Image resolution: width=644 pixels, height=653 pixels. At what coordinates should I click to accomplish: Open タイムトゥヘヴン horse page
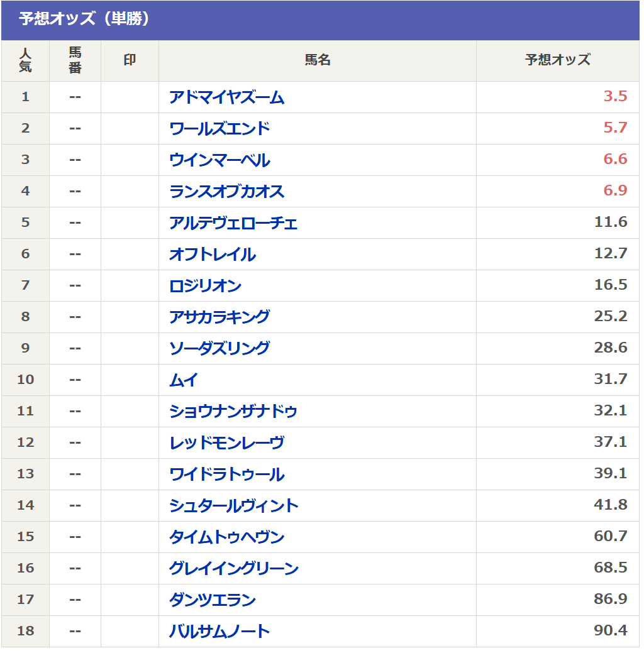click(226, 537)
